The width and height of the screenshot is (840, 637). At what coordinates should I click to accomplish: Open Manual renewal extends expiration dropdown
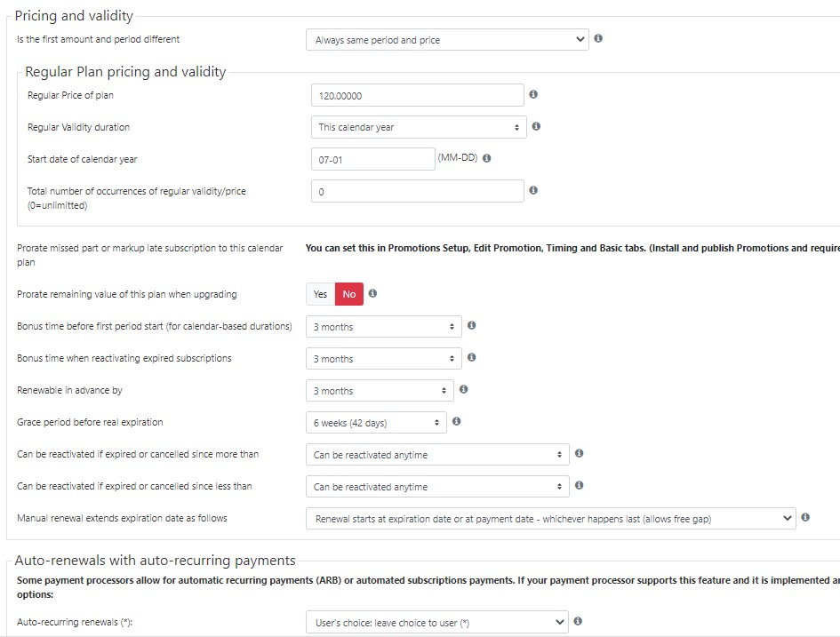coord(551,519)
